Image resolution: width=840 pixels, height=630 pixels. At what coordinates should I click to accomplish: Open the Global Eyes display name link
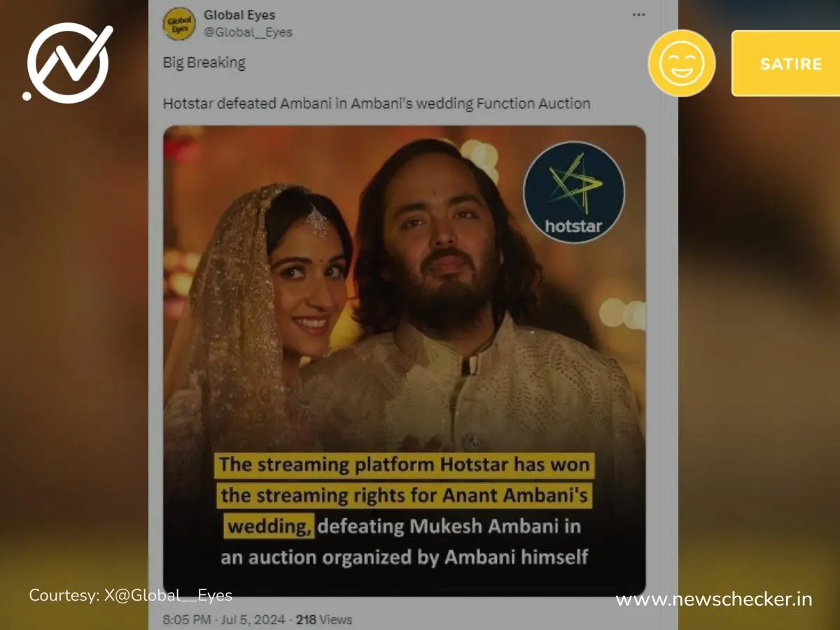239,15
